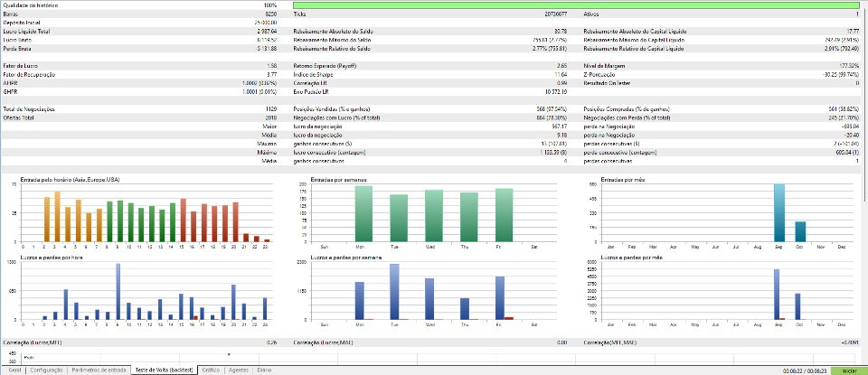Click the green Iniciar button
Viewport: 868px width, 375px height.
click(849, 370)
